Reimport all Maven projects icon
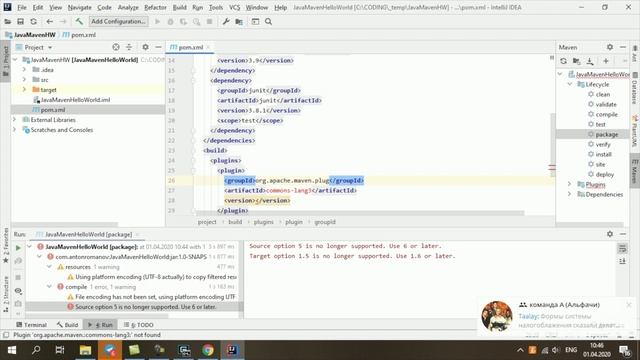The image size is (640, 360). pyautogui.click(x=563, y=61)
